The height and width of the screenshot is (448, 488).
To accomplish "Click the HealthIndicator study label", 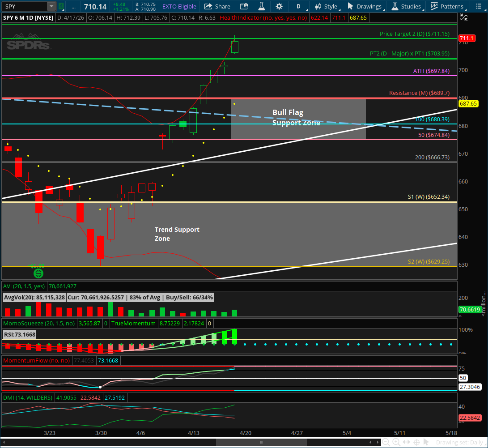I will (263, 18).
